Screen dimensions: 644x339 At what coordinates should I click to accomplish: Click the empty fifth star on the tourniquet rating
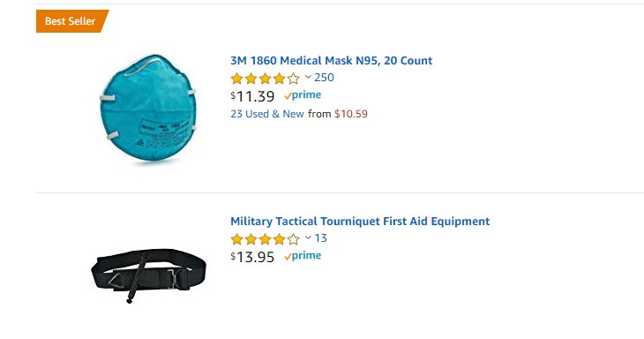(293, 238)
